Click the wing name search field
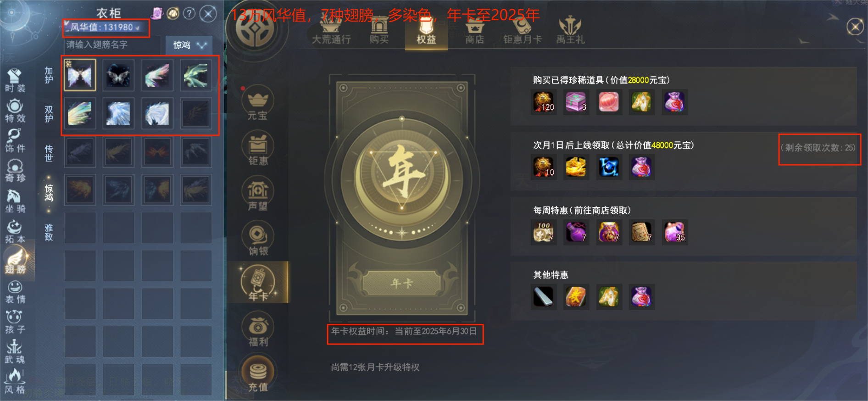This screenshot has height=401, width=868. tap(115, 45)
